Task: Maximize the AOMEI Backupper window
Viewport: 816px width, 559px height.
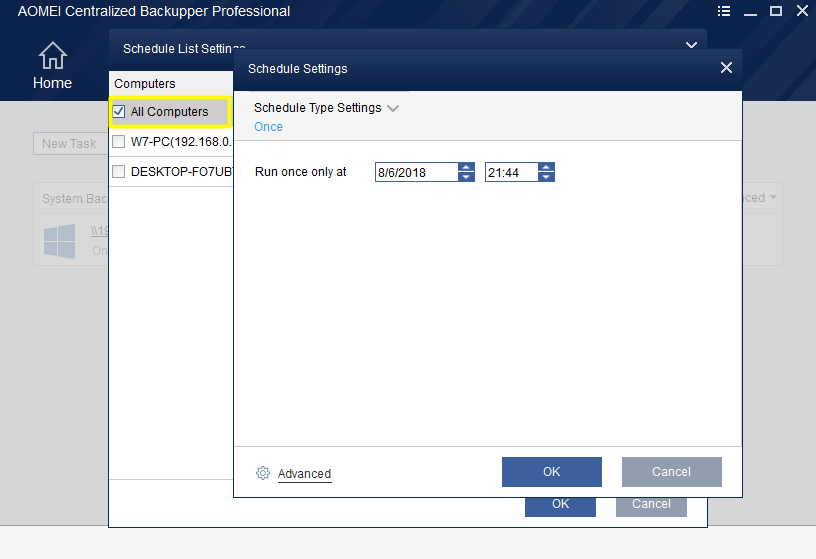Action: [x=776, y=11]
